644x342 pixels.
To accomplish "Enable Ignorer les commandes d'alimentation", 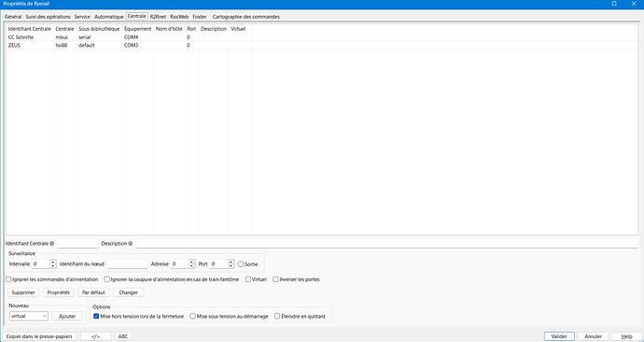I will 8,279.
